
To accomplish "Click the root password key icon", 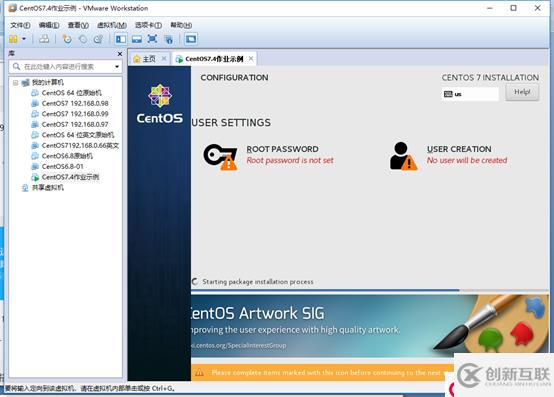I will point(220,156).
